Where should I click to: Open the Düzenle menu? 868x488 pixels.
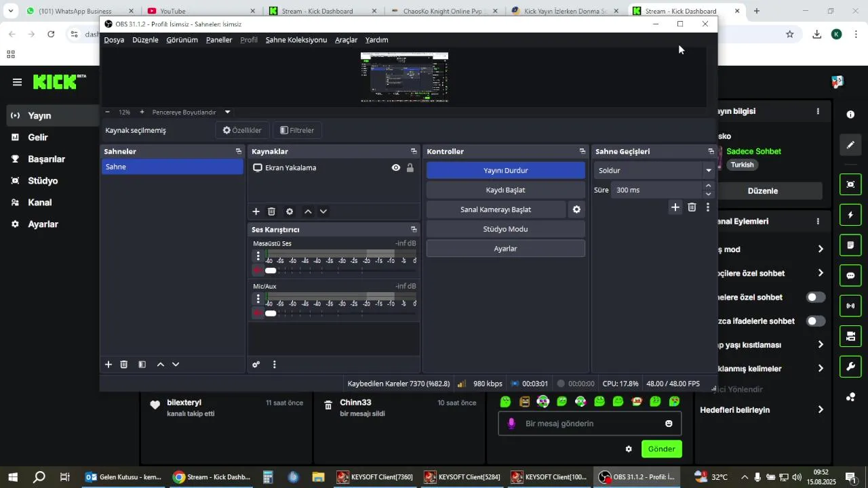click(145, 40)
